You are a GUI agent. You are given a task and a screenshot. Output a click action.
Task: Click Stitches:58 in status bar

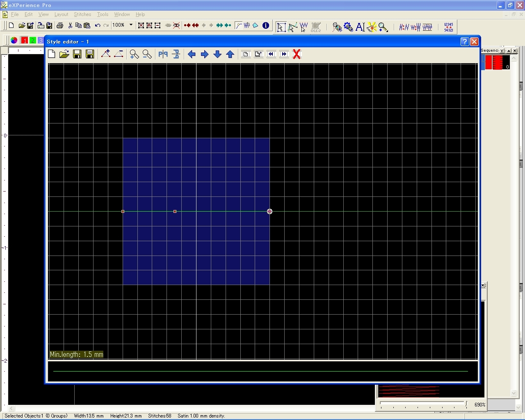[x=160, y=416]
